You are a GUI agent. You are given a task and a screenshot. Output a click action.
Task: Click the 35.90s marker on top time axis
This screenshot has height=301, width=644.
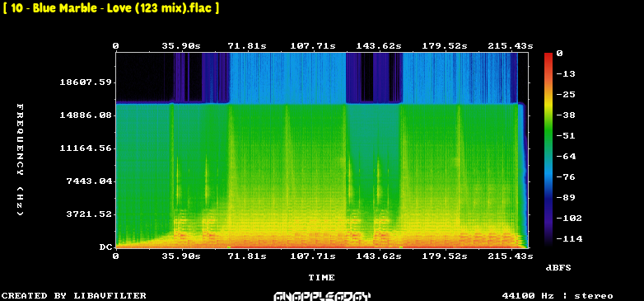click(181, 46)
